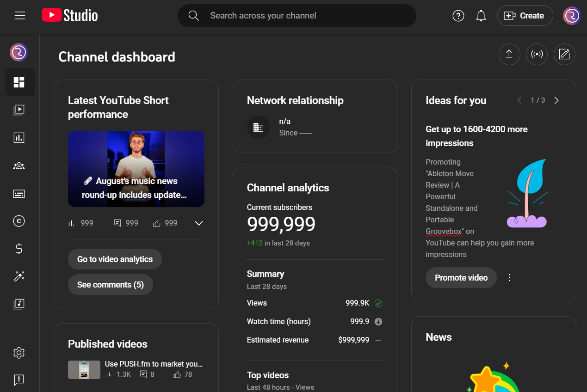
Task: Open the Audio library sidebar icon
Action: click(x=19, y=304)
